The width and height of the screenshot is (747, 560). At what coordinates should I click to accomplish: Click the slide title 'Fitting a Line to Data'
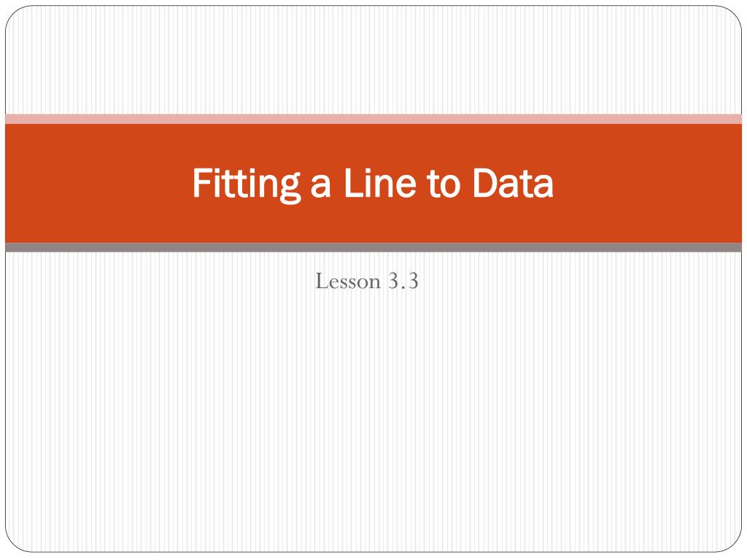(373, 184)
